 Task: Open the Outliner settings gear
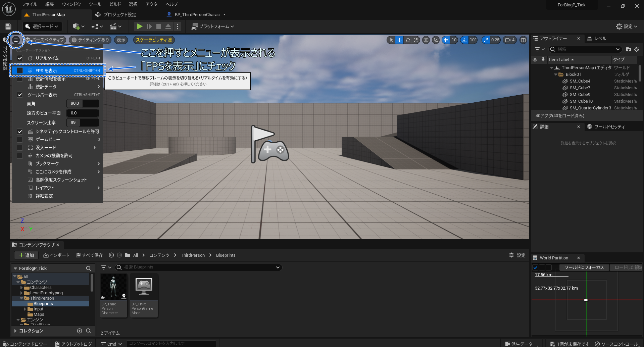(637, 49)
